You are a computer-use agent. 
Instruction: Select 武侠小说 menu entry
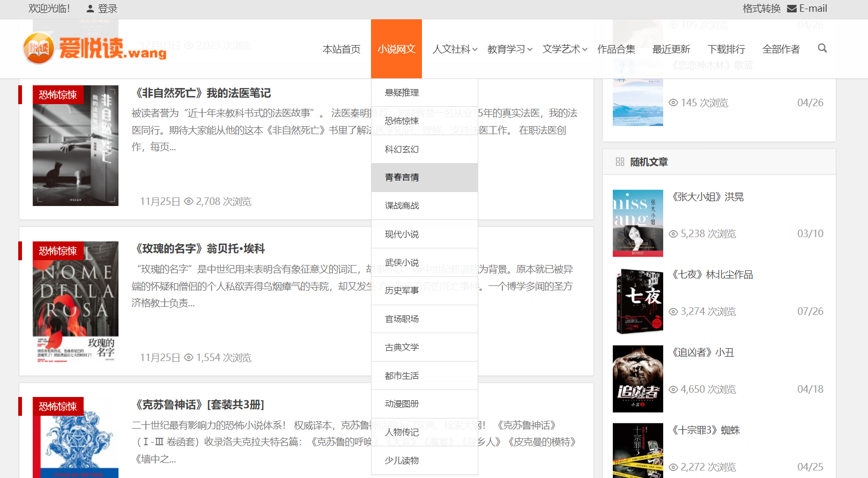point(424,262)
